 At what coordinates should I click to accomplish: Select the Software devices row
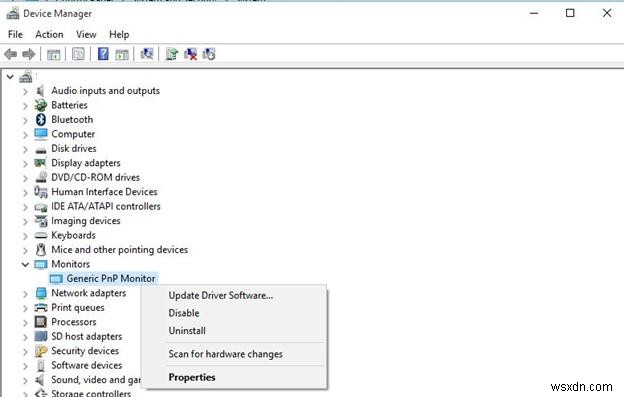(86, 365)
